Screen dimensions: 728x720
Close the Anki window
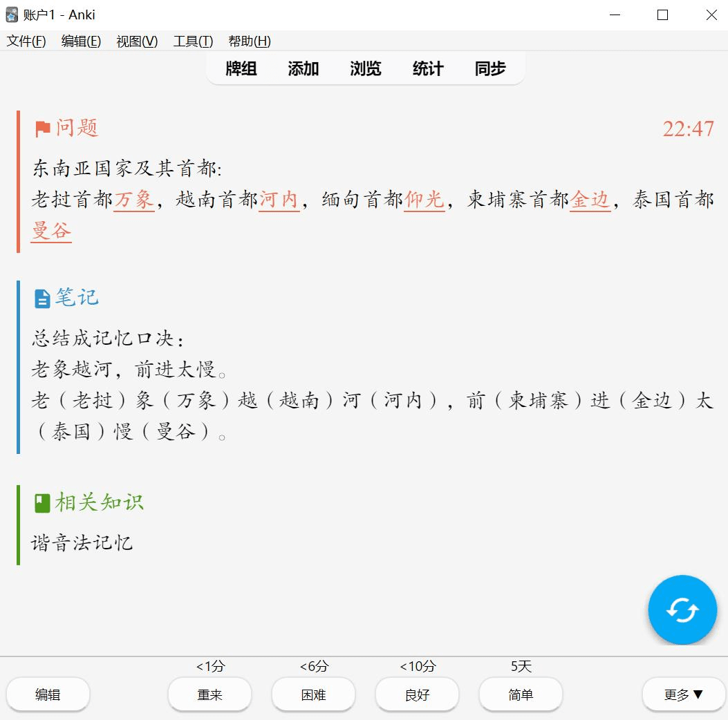coord(711,15)
